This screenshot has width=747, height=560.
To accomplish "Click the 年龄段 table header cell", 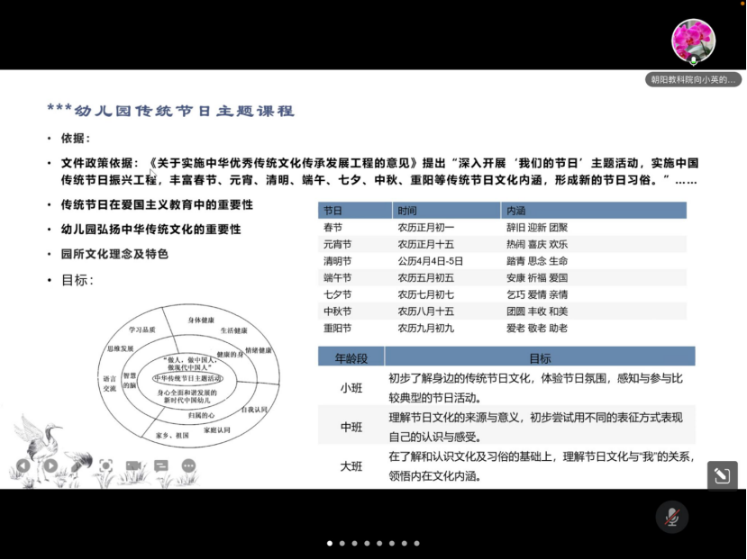I will point(351,357).
